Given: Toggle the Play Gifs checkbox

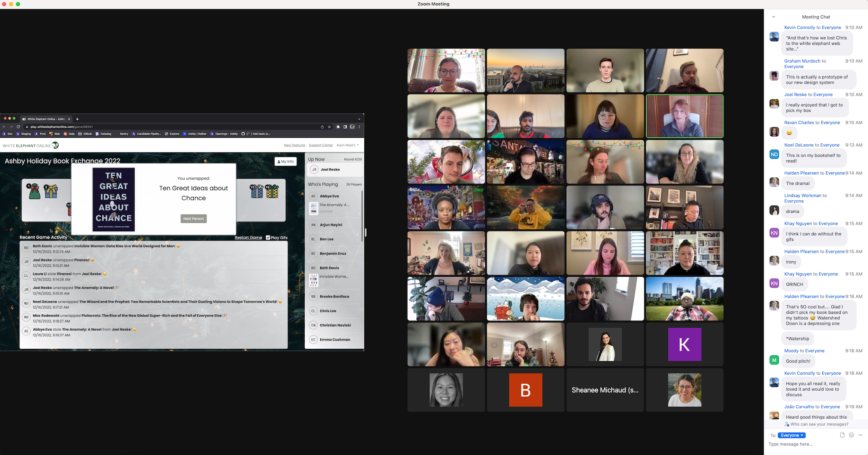Looking at the screenshot, I should [x=268, y=237].
